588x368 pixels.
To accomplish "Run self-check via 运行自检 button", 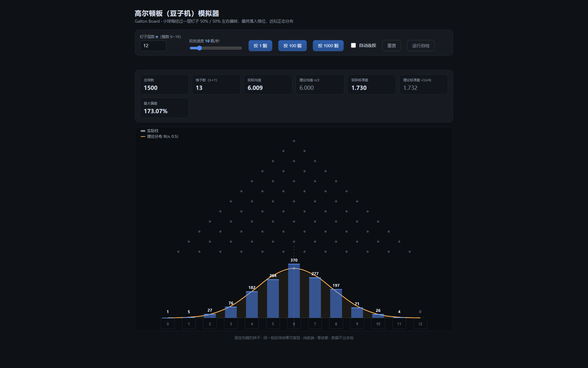I will [421, 46].
